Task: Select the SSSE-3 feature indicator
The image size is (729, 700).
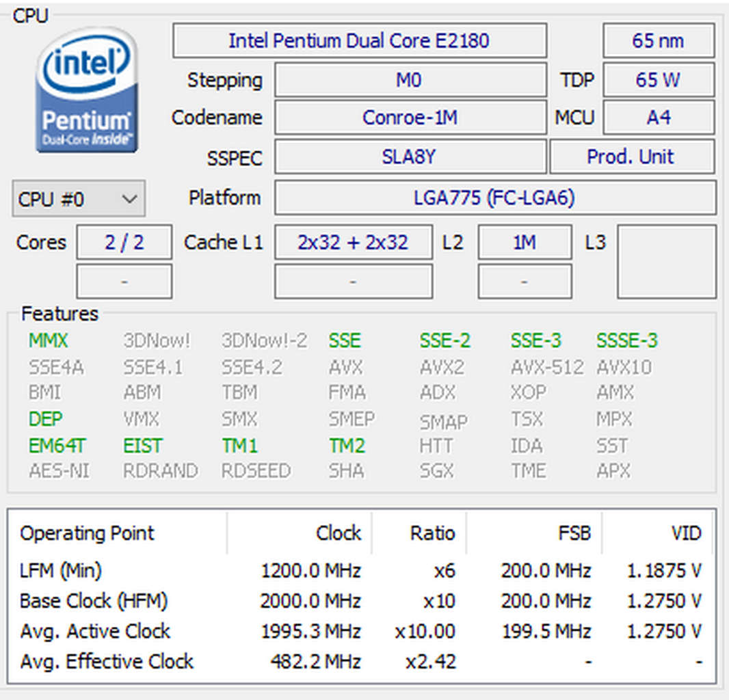Action: (x=626, y=340)
